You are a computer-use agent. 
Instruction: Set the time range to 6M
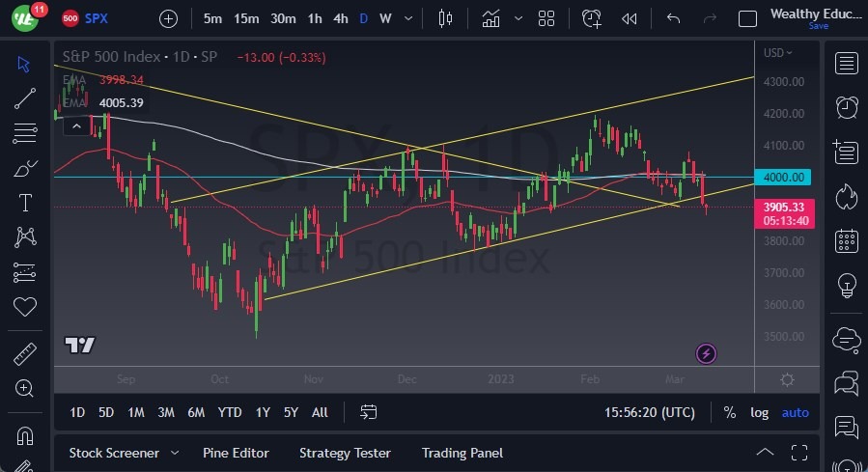pos(196,412)
